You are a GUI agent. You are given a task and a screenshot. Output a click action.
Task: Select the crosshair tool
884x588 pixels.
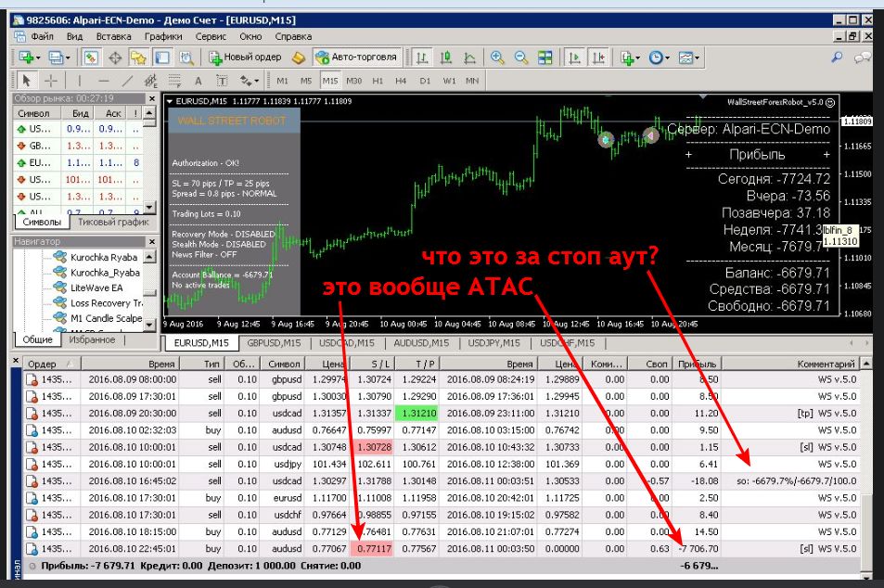tap(51, 81)
